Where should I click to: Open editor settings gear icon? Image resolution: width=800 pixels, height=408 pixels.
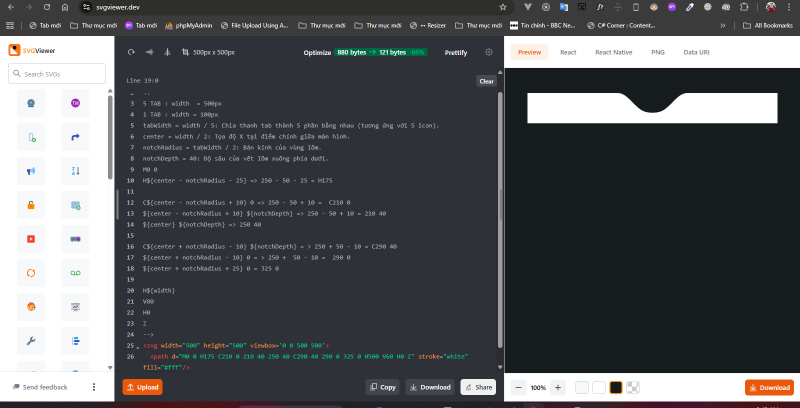click(x=489, y=52)
